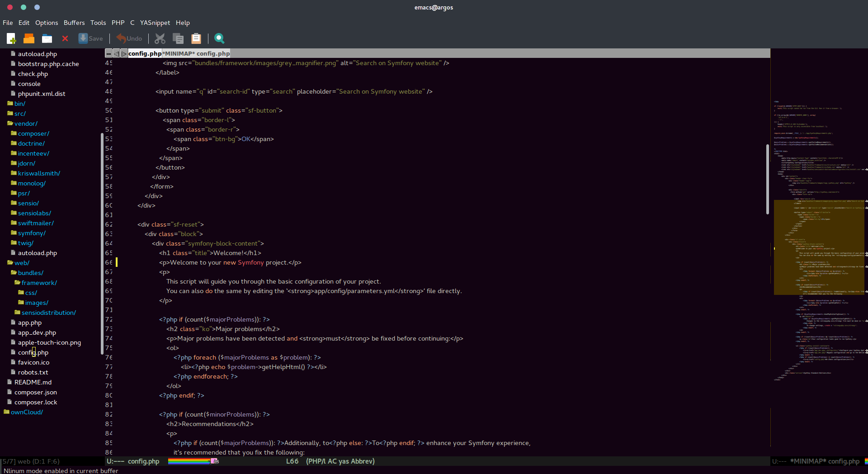Open check.php in the file tree
The width and height of the screenshot is (868, 474).
pos(33,74)
